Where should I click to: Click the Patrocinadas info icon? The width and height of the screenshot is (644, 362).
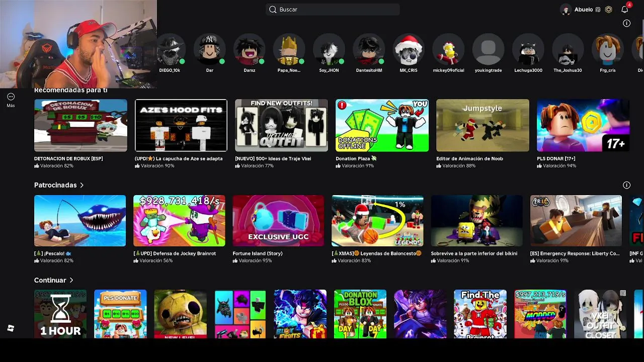pos(626,185)
